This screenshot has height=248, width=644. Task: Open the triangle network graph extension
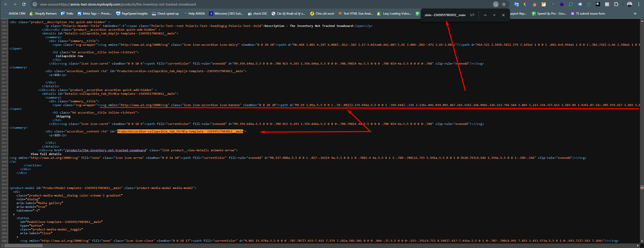click(589, 4)
